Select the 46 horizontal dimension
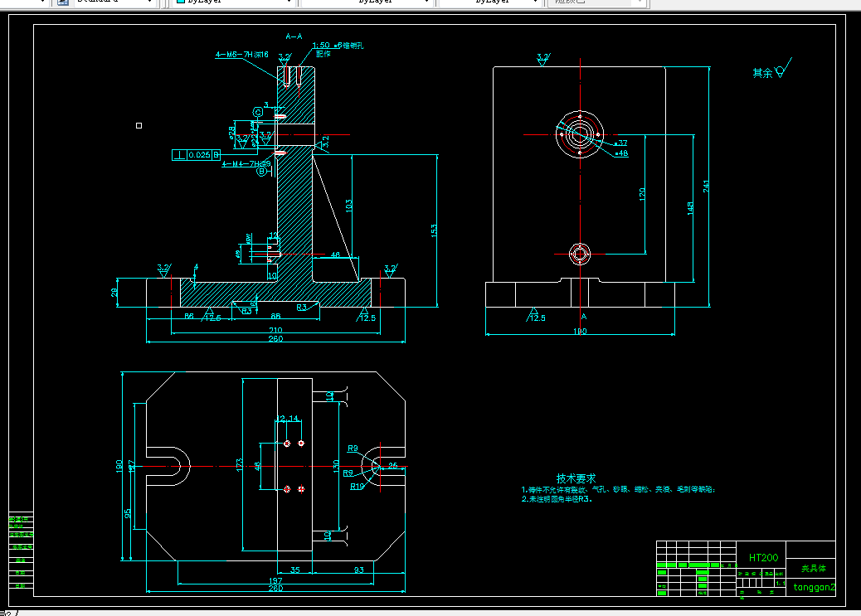The height and width of the screenshot is (616, 861). [335, 255]
